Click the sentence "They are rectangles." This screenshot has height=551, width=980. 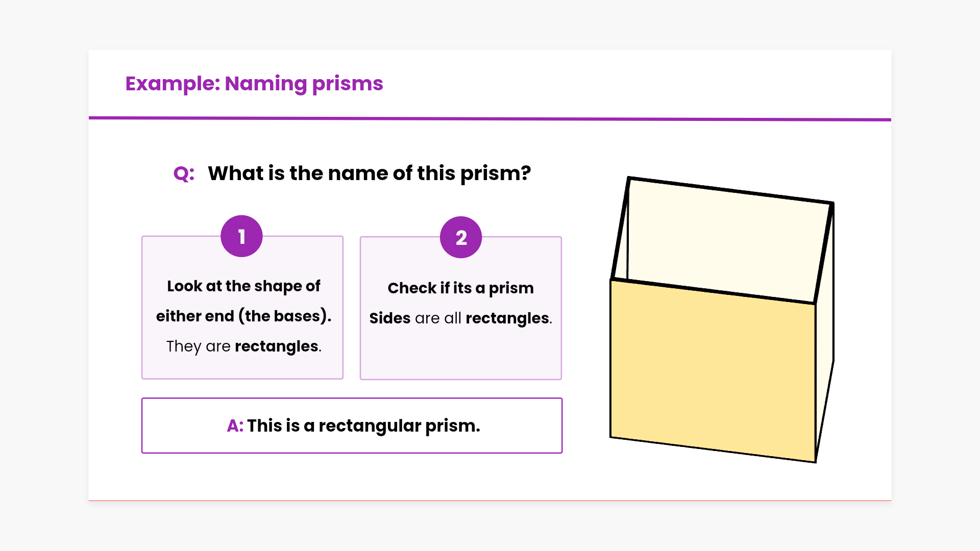[243, 346]
